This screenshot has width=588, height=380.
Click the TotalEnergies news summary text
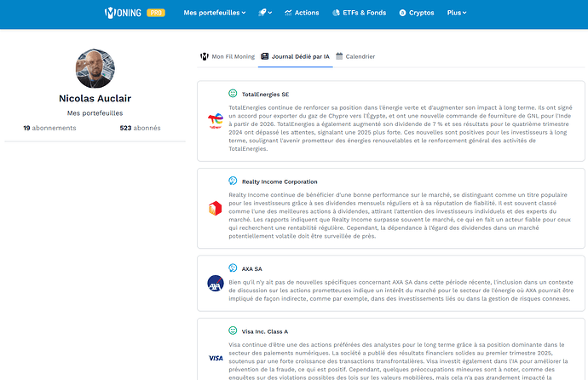(401, 128)
